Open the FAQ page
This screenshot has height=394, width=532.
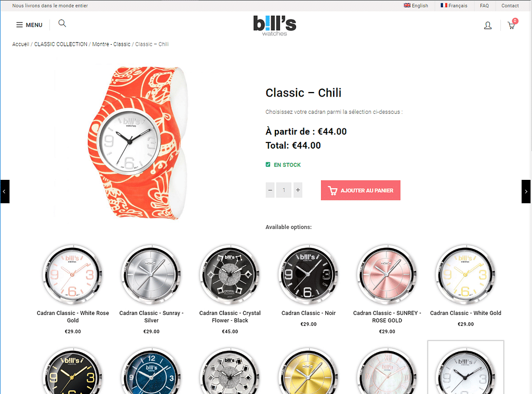484,5
